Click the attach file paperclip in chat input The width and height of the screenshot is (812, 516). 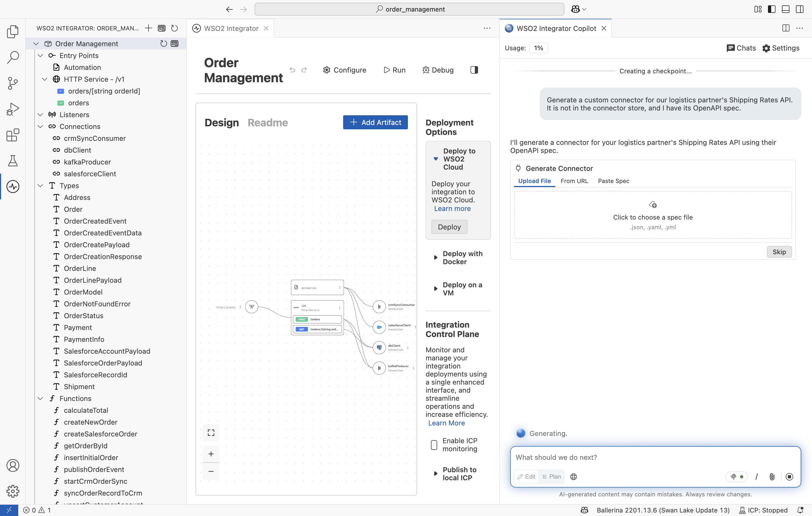point(772,476)
